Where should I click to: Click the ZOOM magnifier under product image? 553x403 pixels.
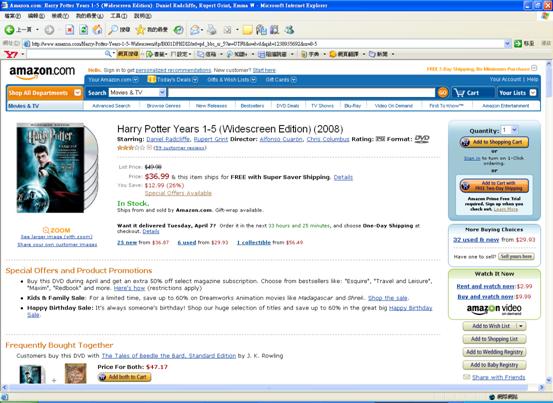click(x=56, y=230)
